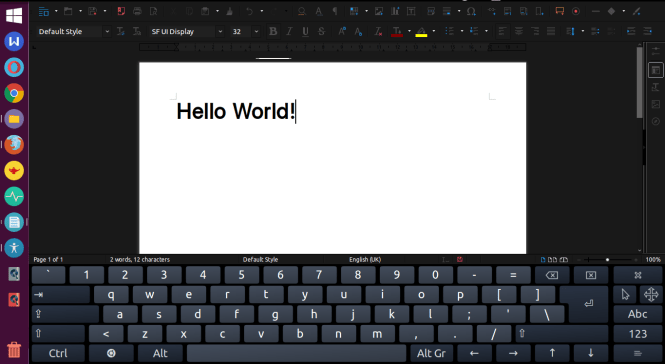This screenshot has height=364, width=665.
Task: Tap the Enter key on keyboard
Action: tap(588, 303)
